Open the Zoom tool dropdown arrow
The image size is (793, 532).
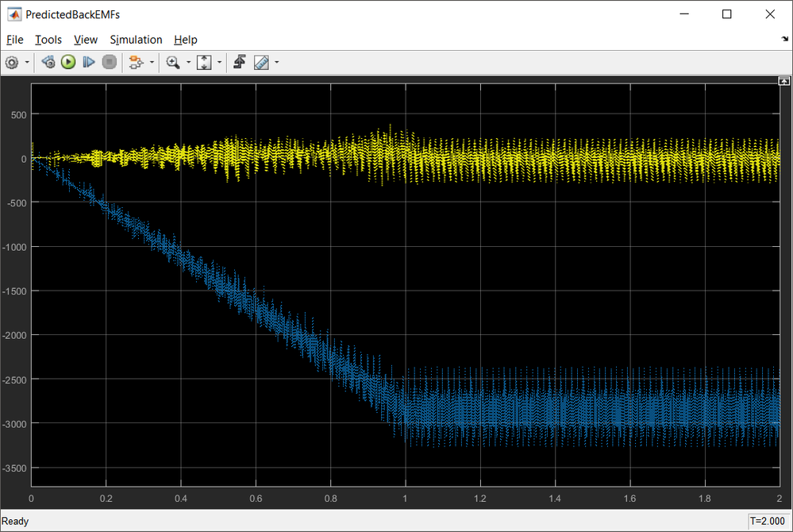tap(189, 62)
